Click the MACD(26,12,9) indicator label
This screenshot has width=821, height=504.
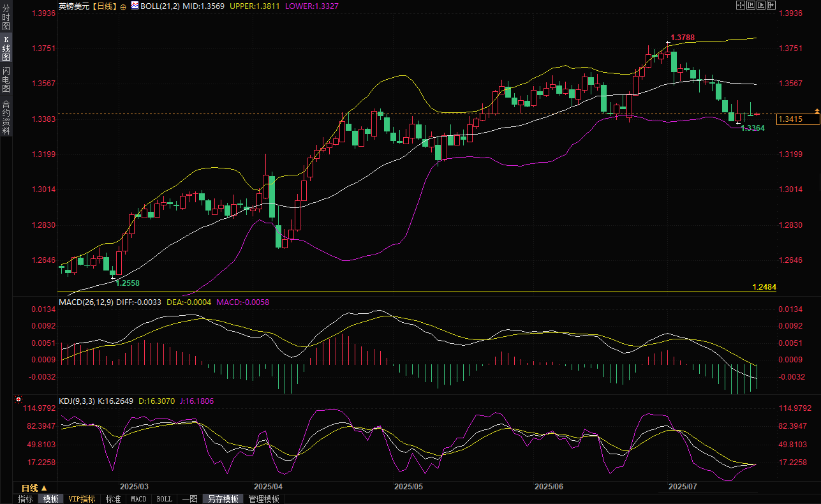coord(86,302)
